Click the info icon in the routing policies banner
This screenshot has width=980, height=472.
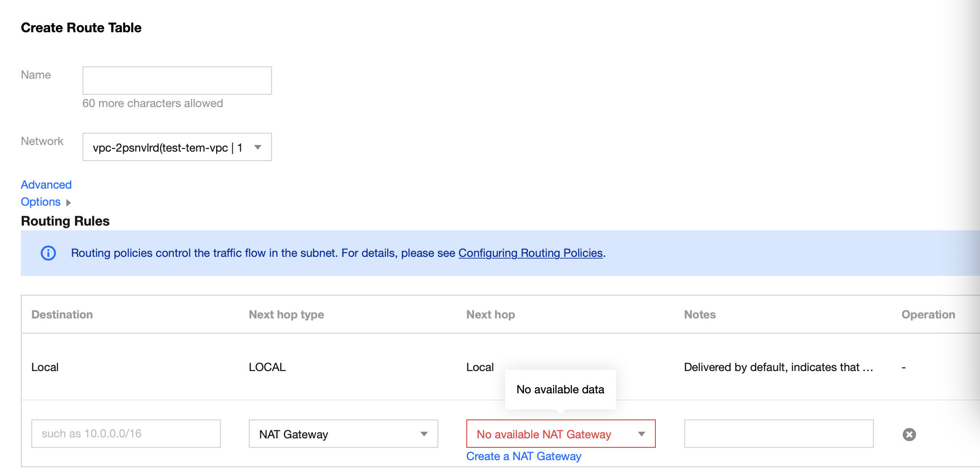coord(48,253)
